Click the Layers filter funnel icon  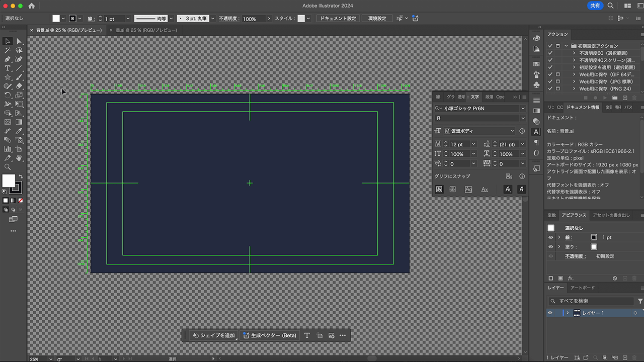click(x=640, y=301)
